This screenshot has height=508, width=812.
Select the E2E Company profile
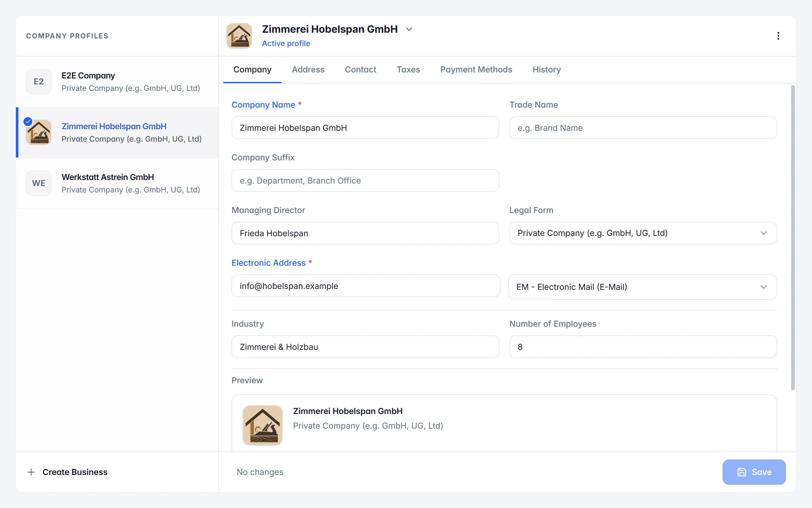point(117,82)
